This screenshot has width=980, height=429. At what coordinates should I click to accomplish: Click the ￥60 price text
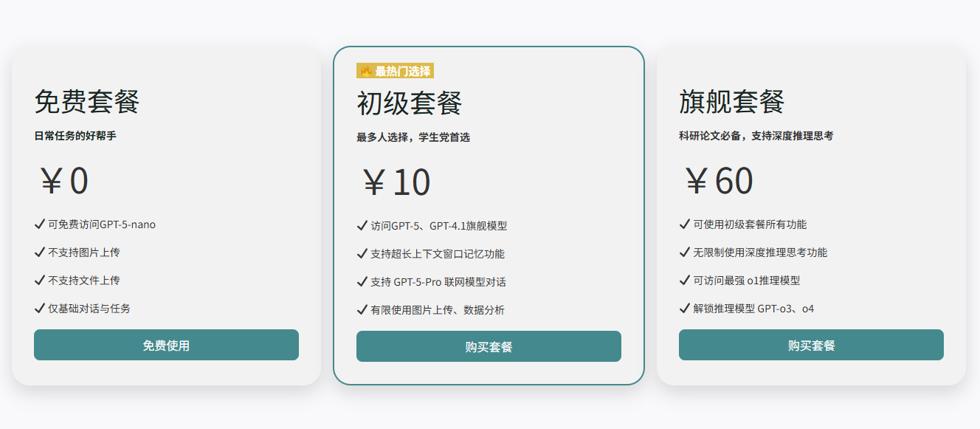(x=719, y=181)
